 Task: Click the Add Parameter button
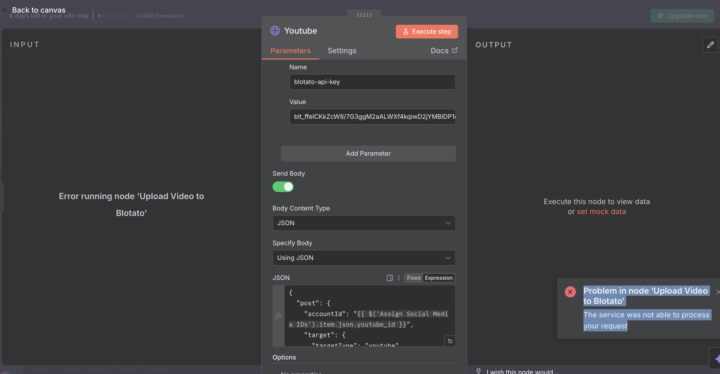(368, 153)
